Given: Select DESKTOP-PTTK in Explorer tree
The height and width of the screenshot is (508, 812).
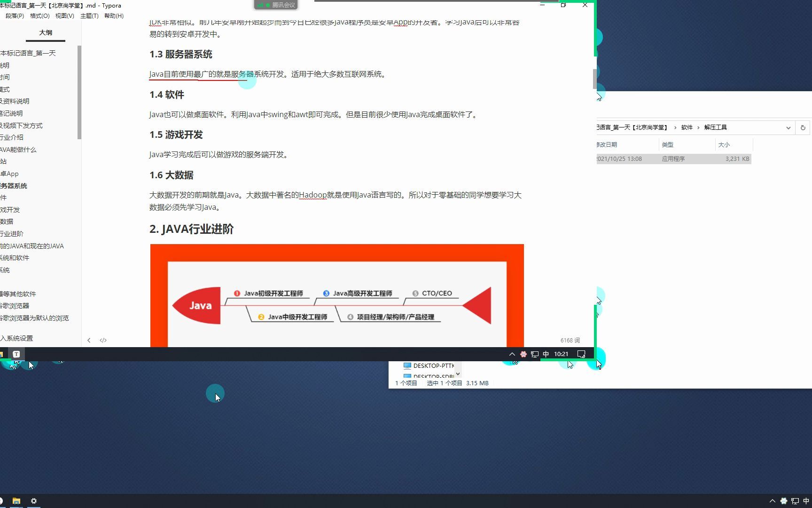Looking at the screenshot, I should pos(429,365).
